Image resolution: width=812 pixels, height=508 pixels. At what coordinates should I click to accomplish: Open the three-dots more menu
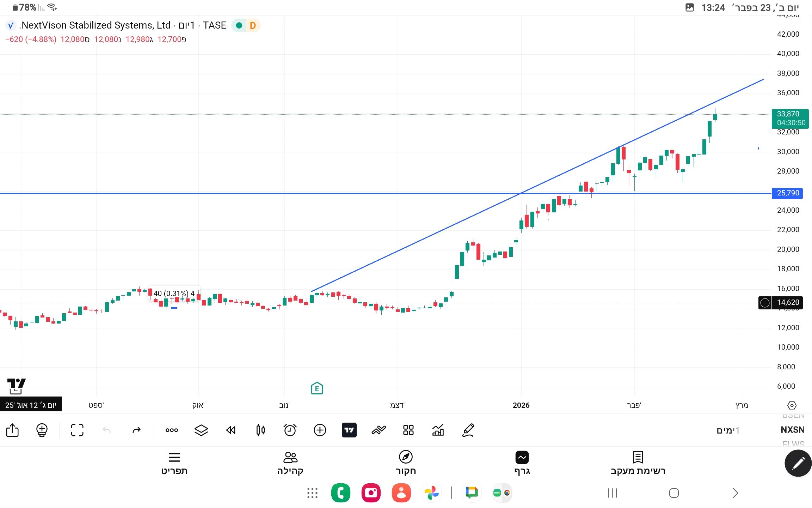(172, 430)
